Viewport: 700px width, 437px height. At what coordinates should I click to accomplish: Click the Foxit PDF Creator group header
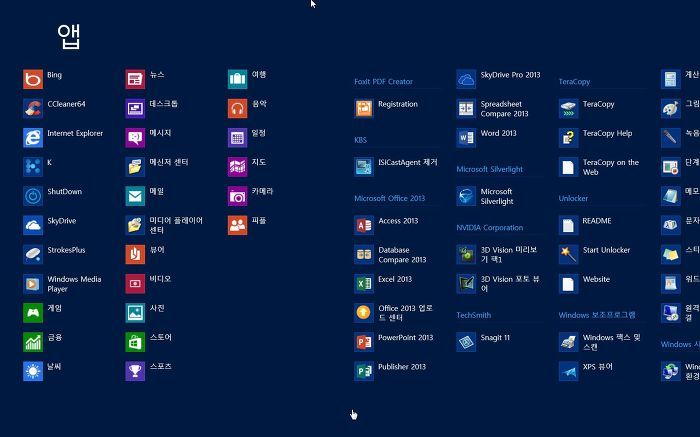(x=383, y=82)
